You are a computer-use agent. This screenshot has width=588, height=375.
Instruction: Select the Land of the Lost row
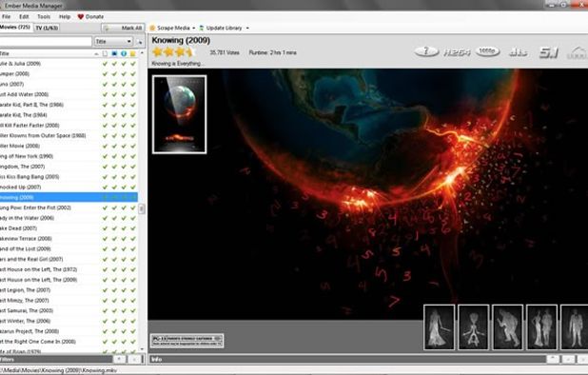pyautogui.click(x=69, y=248)
